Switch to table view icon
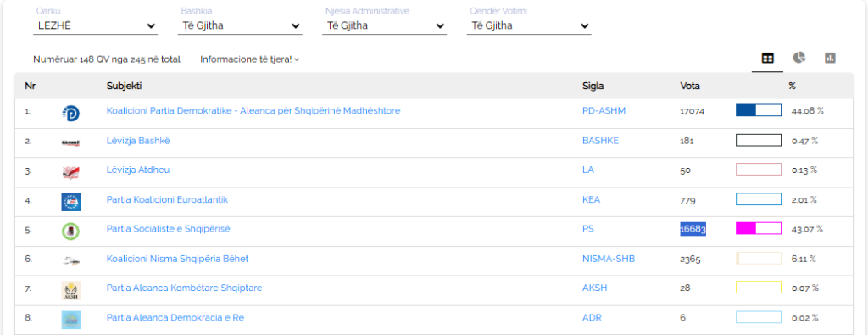The image size is (868, 335). [767, 59]
